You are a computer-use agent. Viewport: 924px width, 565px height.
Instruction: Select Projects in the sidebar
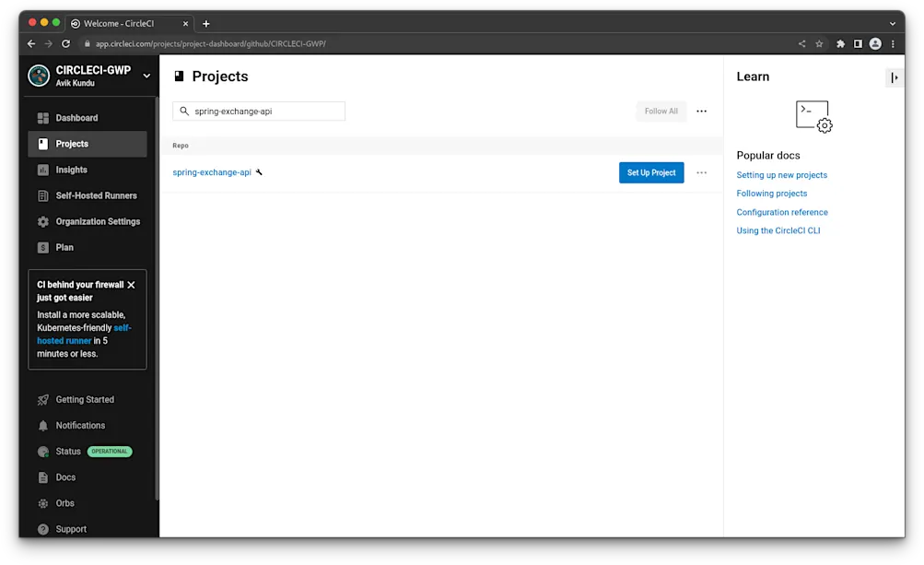pyautogui.click(x=88, y=144)
